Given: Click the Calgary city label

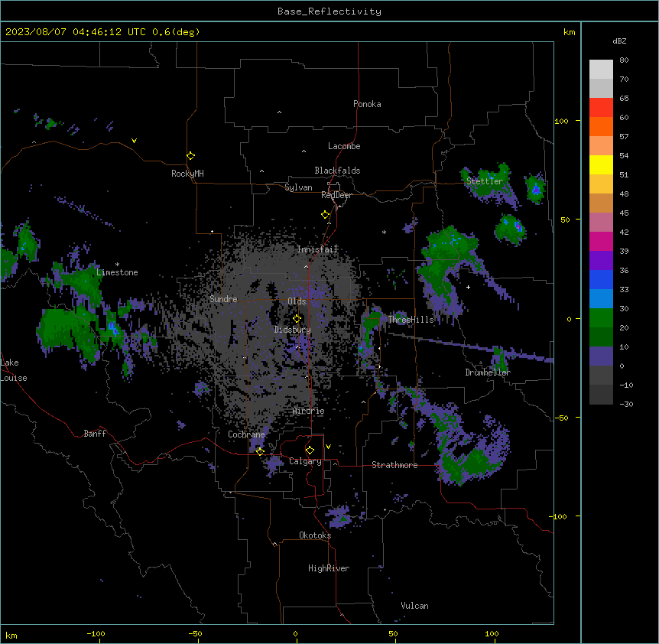Looking at the screenshot, I should [x=305, y=461].
